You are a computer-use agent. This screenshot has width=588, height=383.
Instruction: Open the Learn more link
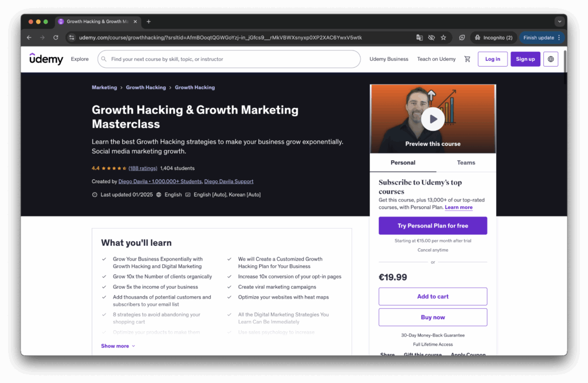click(x=459, y=207)
